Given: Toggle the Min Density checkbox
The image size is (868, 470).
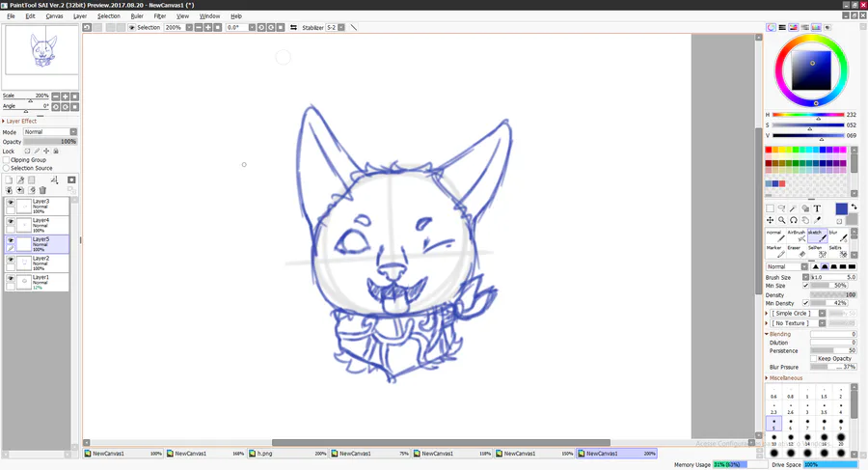Looking at the screenshot, I should 805,303.
